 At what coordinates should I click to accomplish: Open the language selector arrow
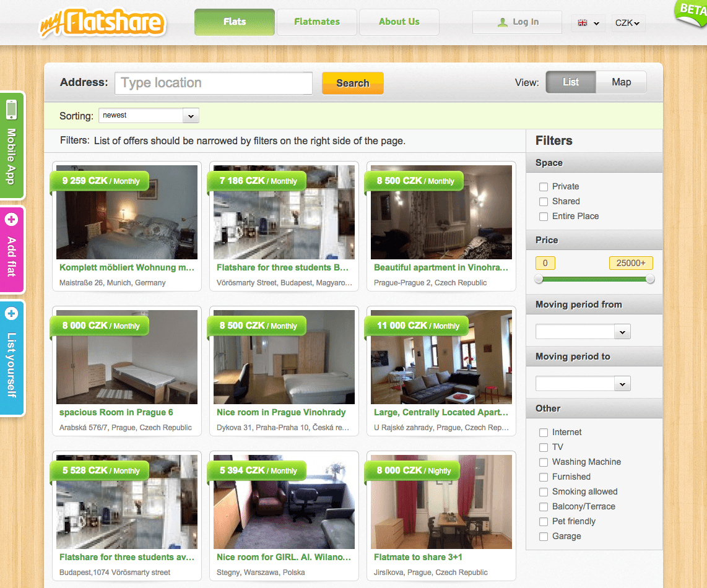[597, 24]
